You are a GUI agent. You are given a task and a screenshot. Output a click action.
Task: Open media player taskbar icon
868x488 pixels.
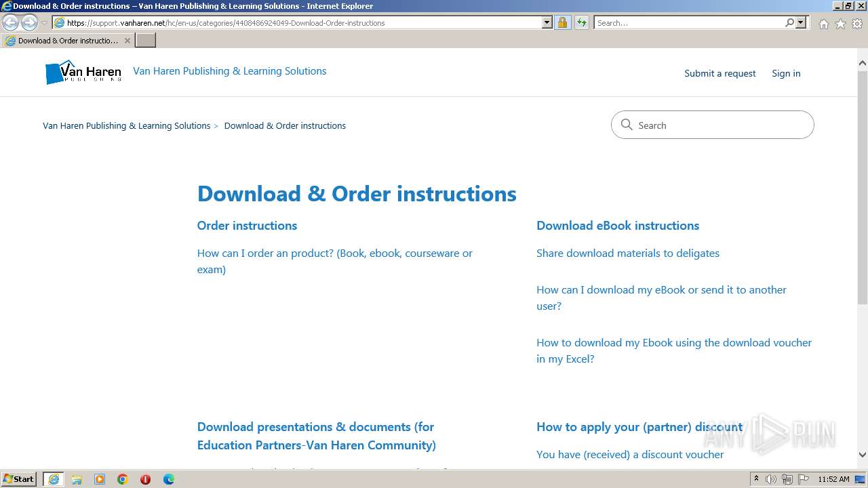[100, 479]
